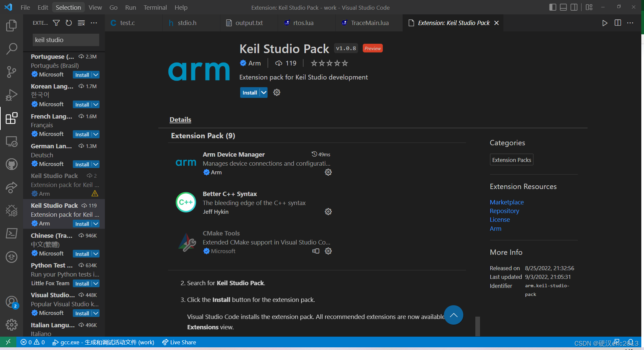The width and height of the screenshot is (644, 350).
Task: Open Keil Studio Pack manage gear
Action: pyautogui.click(x=277, y=93)
